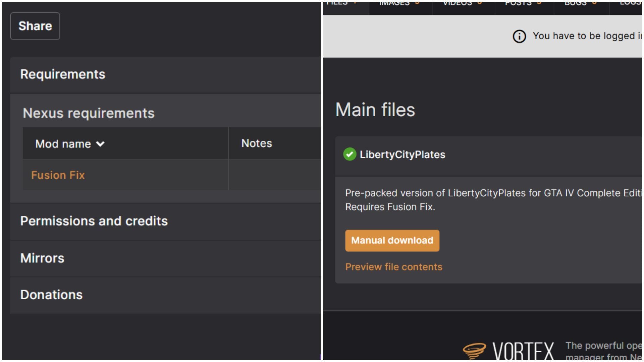Click Preview file contents
Screen dimensions: 644x362
(x=393, y=266)
